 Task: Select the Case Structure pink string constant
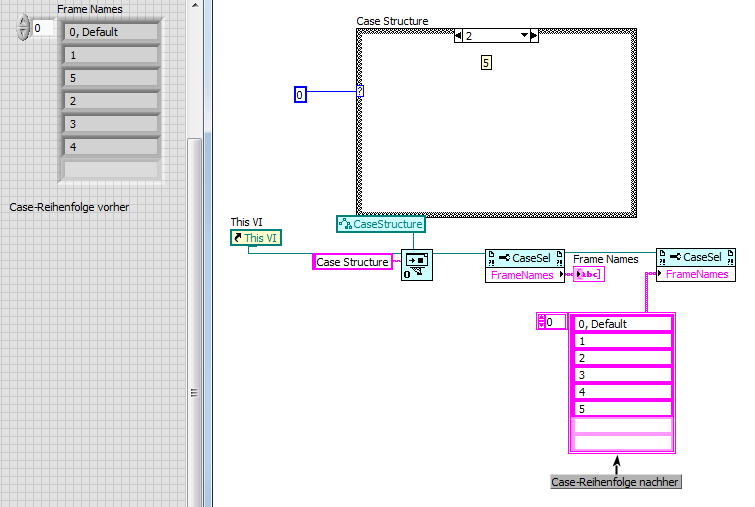[x=352, y=262]
